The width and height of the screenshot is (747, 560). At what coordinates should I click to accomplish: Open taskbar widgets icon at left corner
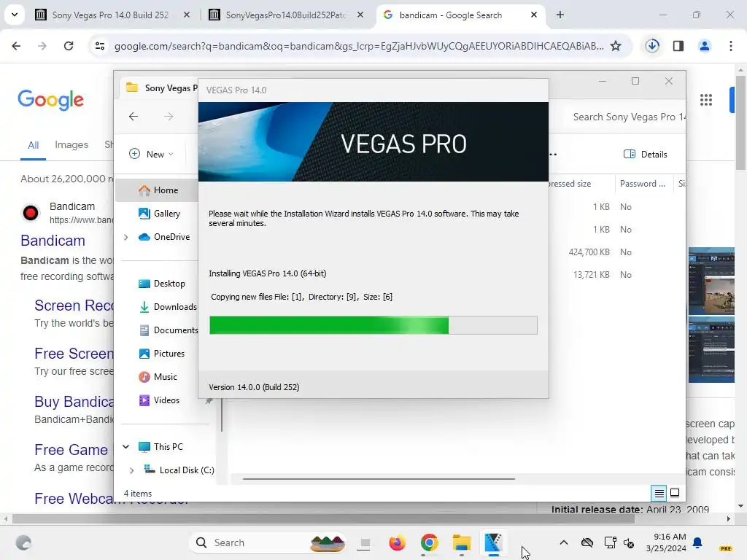coord(23,542)
